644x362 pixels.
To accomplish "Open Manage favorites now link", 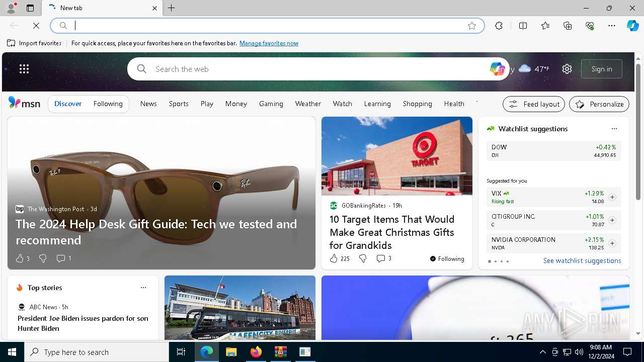I will click(x=269, y=43).
